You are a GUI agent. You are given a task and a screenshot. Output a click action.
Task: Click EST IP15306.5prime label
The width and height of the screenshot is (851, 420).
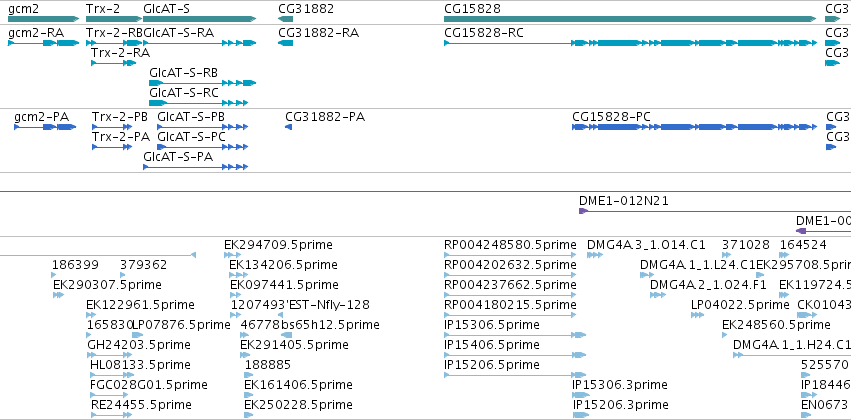492,324
